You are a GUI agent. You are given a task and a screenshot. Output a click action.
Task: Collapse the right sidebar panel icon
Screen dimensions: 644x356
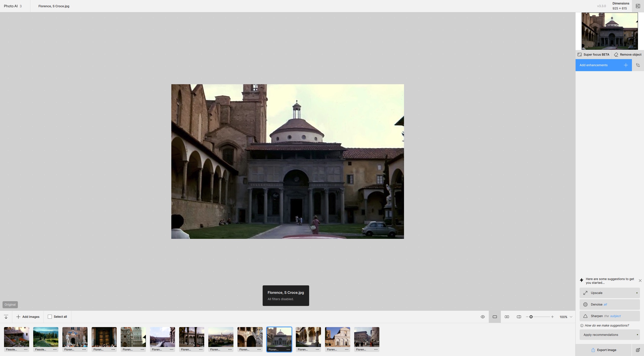tap(638, 6)
